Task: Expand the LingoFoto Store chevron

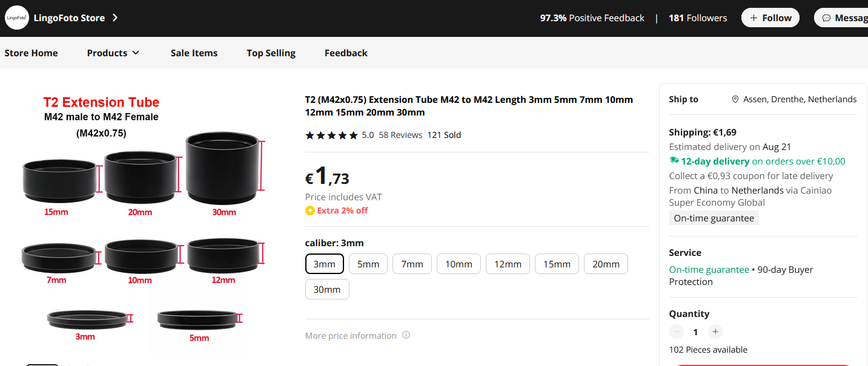Action: click(115, 18)
